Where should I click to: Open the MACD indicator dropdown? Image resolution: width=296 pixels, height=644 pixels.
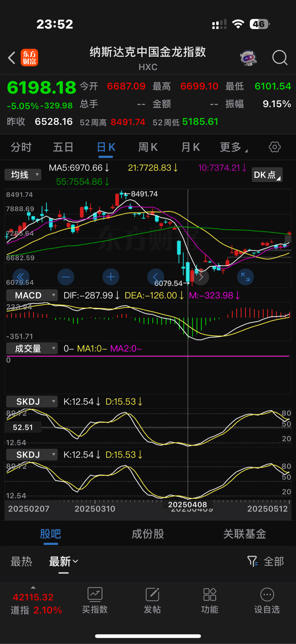coord(32,295)
